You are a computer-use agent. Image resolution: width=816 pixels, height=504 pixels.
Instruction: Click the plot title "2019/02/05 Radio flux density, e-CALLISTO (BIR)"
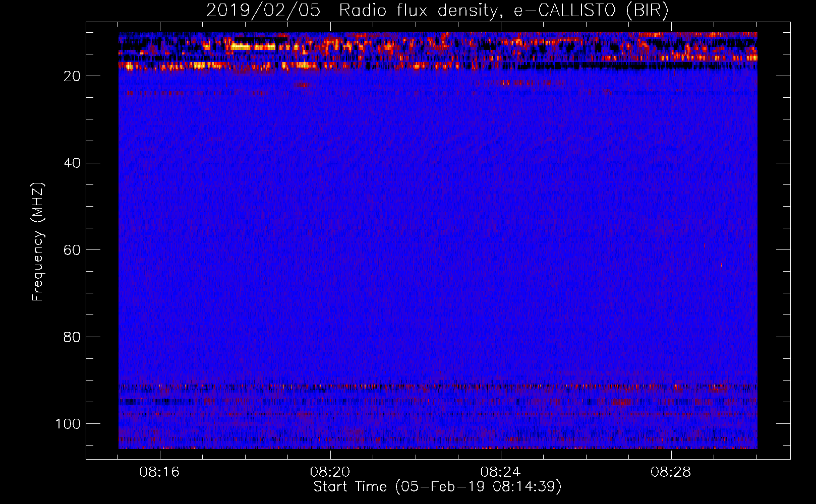point(437,10)
